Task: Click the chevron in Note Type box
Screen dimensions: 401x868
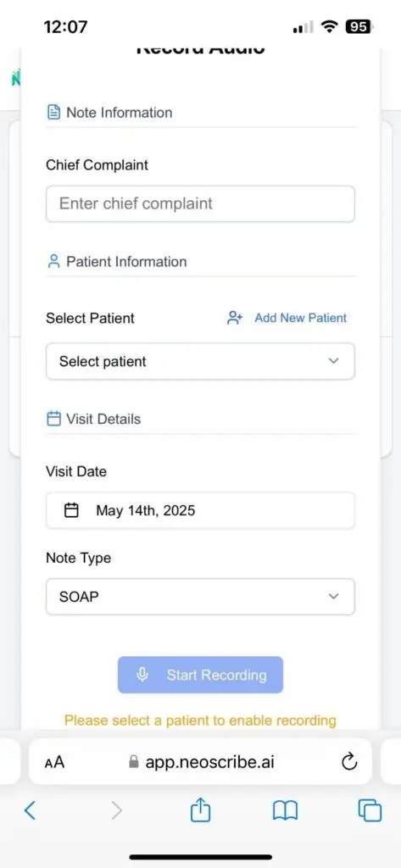Action: click(x=333, y=597)
